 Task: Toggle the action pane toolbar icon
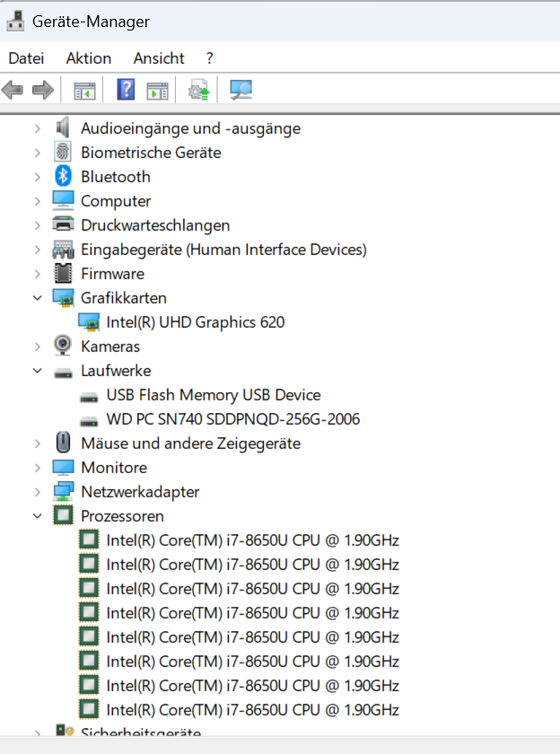(x=157, y=91)
